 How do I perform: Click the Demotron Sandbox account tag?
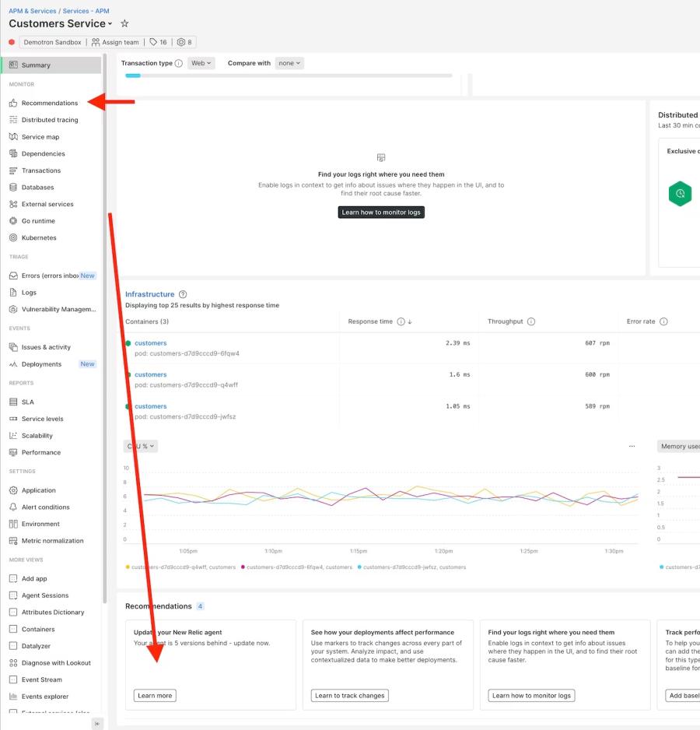52,42
